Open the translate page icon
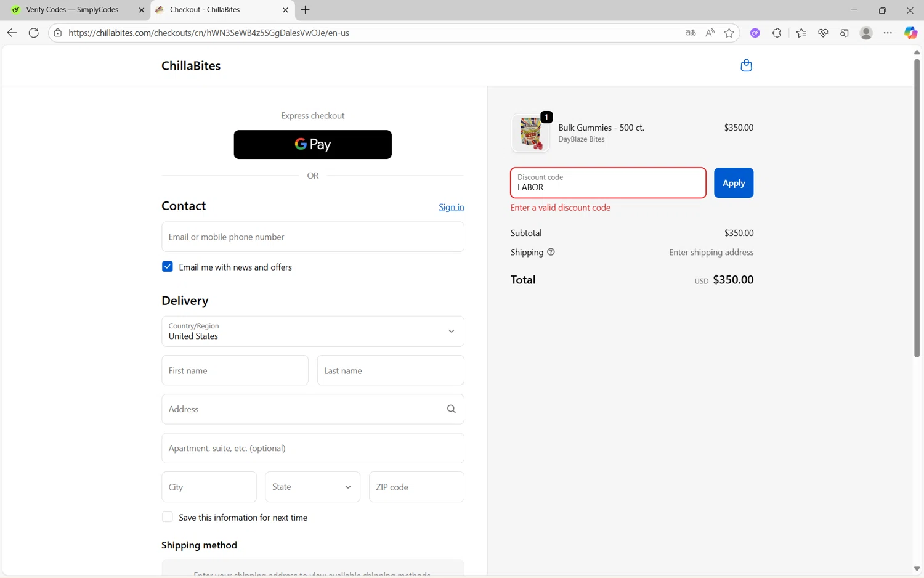The height and width of the screenshot is (578, 924). coord(691,33)
